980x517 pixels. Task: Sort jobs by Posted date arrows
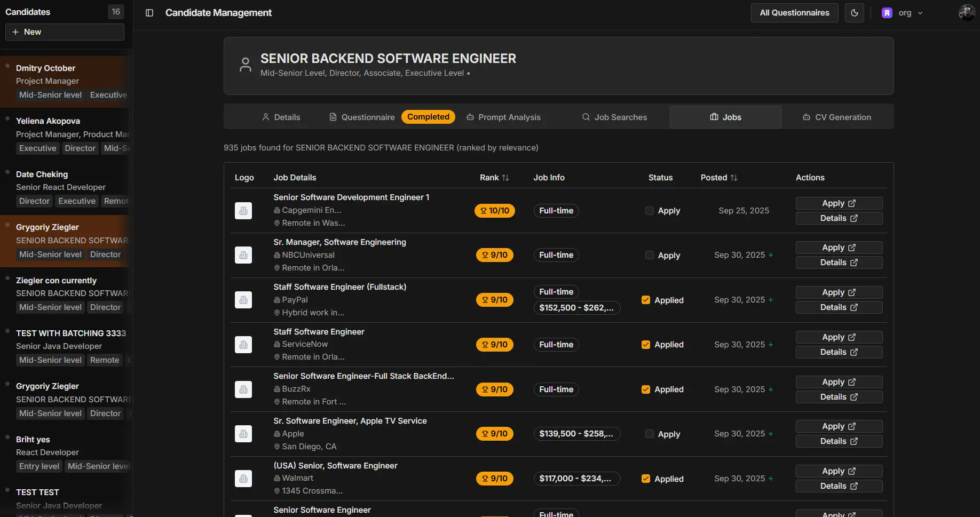tap(734, 178)
